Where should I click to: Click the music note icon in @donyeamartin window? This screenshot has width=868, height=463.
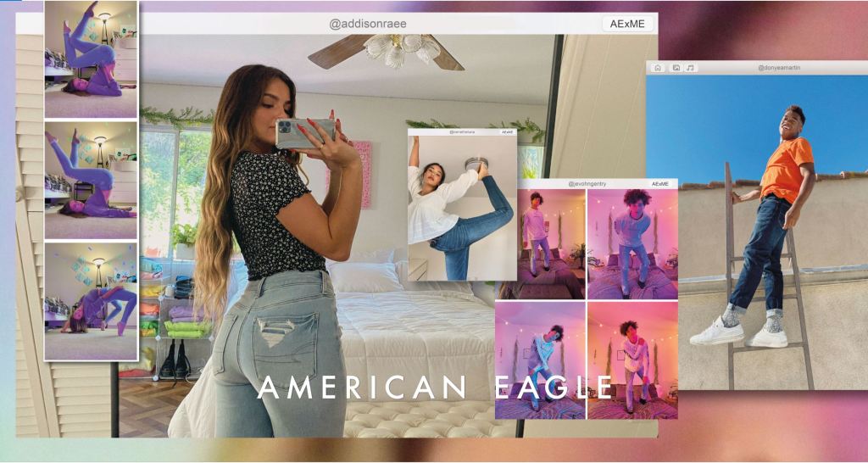(690, 67)
